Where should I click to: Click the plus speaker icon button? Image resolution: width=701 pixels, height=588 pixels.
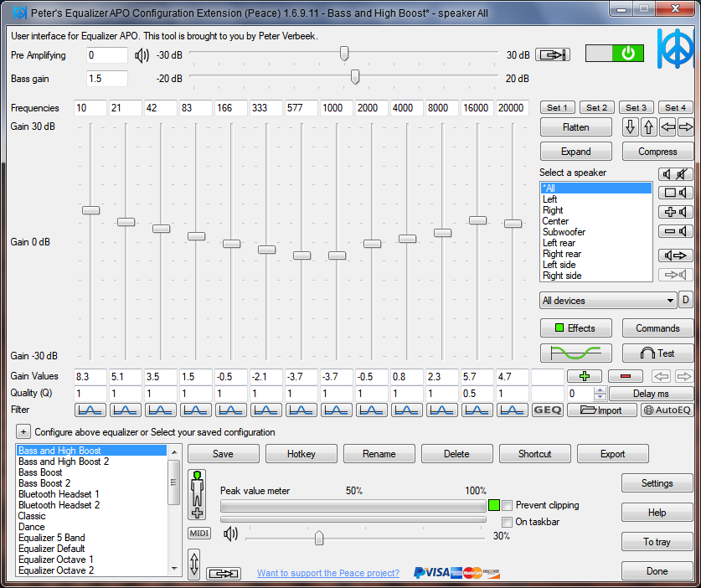pyautogui.click(x=676, y=212)
